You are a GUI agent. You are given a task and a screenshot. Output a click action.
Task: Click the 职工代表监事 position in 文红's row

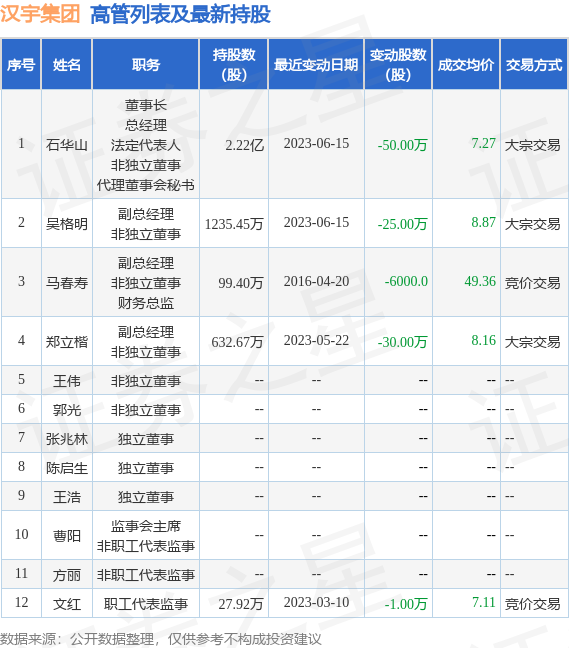click(x=146, y=604)
